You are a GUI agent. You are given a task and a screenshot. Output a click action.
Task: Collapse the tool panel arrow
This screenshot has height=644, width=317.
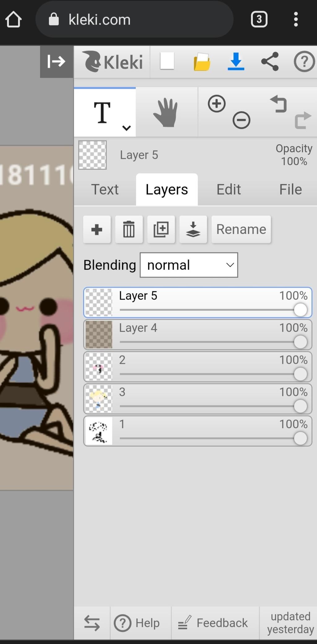coord(56,61)
